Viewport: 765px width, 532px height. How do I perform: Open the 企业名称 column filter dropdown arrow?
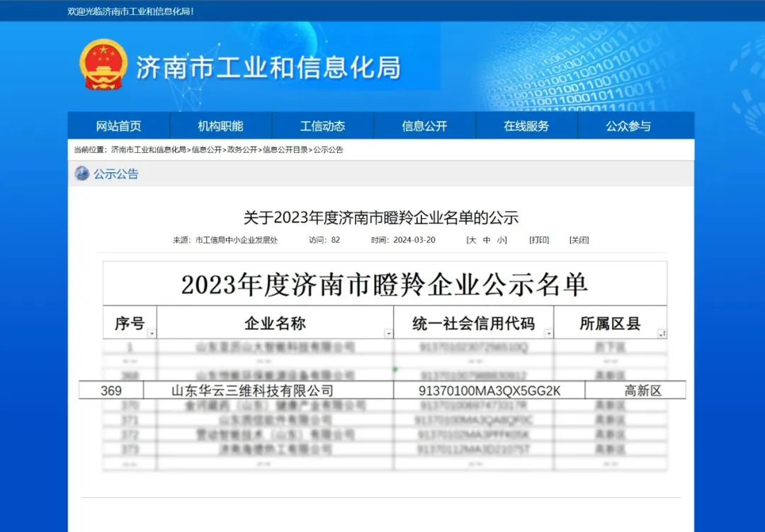tap(388, 334)
